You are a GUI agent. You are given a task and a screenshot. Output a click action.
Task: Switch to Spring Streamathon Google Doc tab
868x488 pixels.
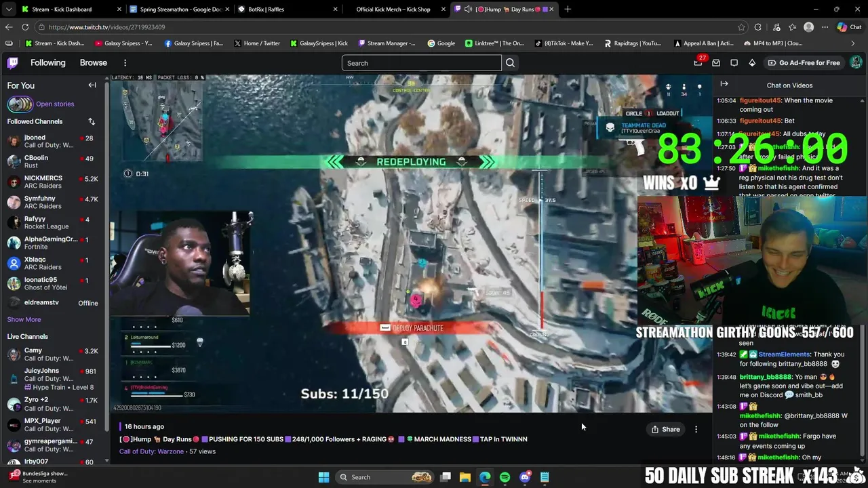180,9
